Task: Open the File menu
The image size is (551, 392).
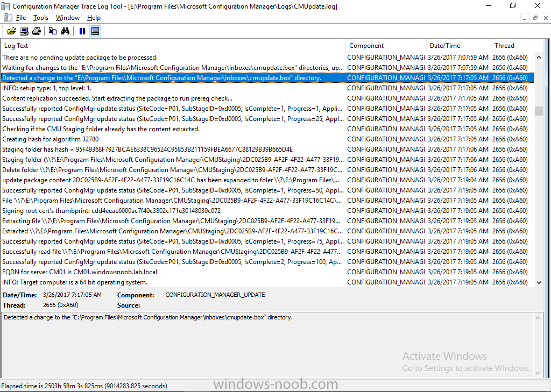Action: 21,18
